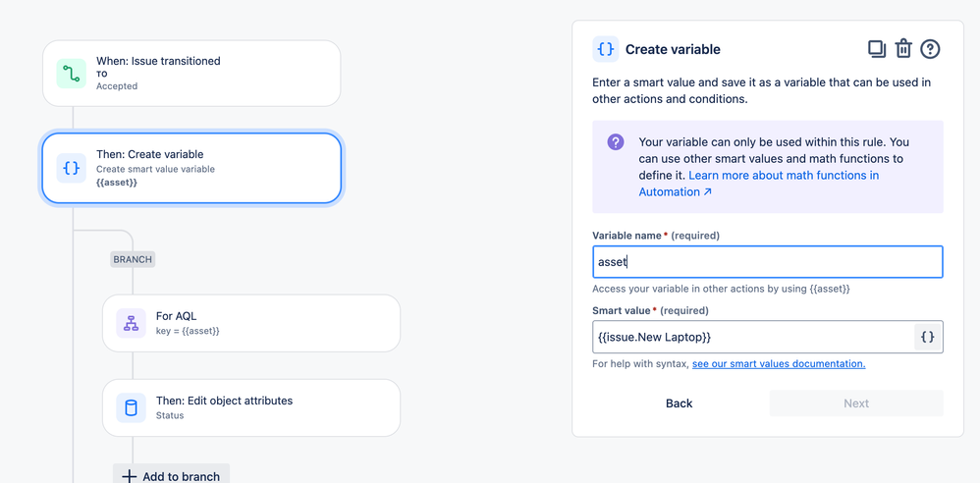Image resolution: width=980 pixels, height=483 pixels.
Task: Click the smart value curly braces button
Action: [928, 338]
